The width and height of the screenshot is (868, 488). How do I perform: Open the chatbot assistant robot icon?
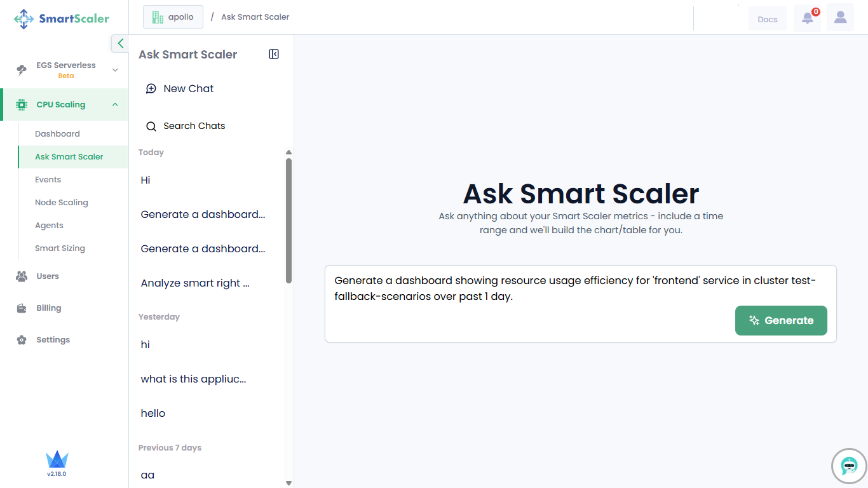(x=849, y=466)
